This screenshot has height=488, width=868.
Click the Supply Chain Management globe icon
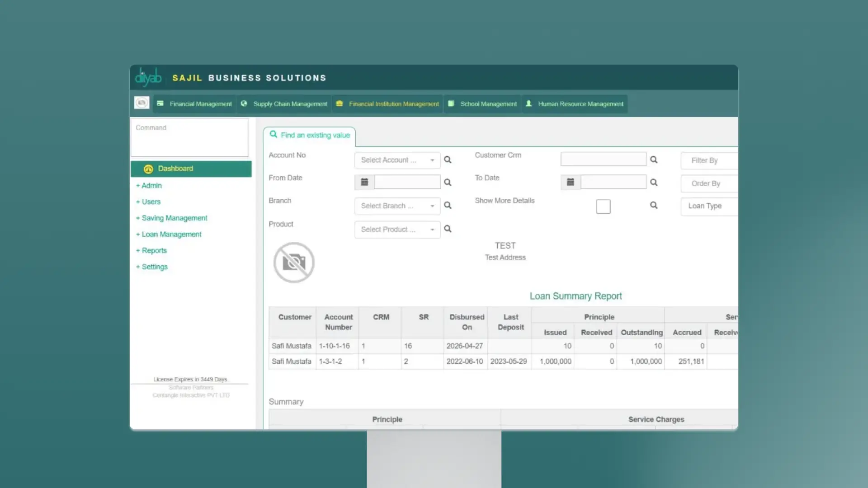(x=244, y=103)
